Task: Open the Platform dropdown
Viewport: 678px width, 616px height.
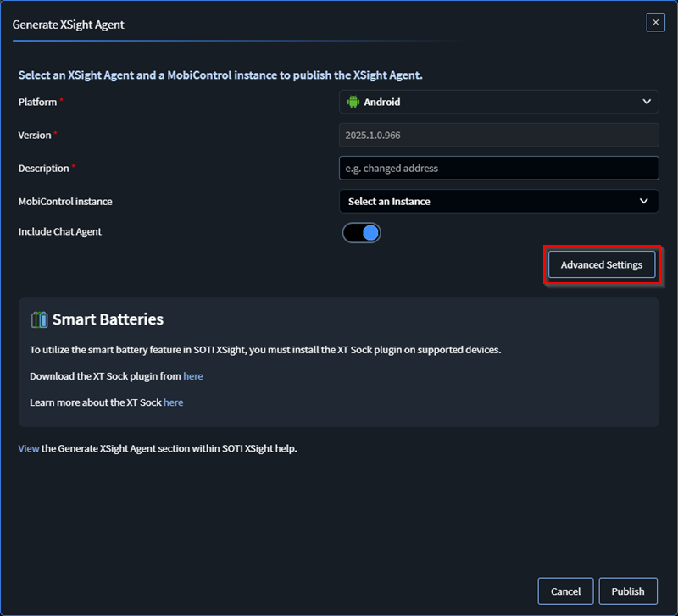Action: click(x=499, y=101)
